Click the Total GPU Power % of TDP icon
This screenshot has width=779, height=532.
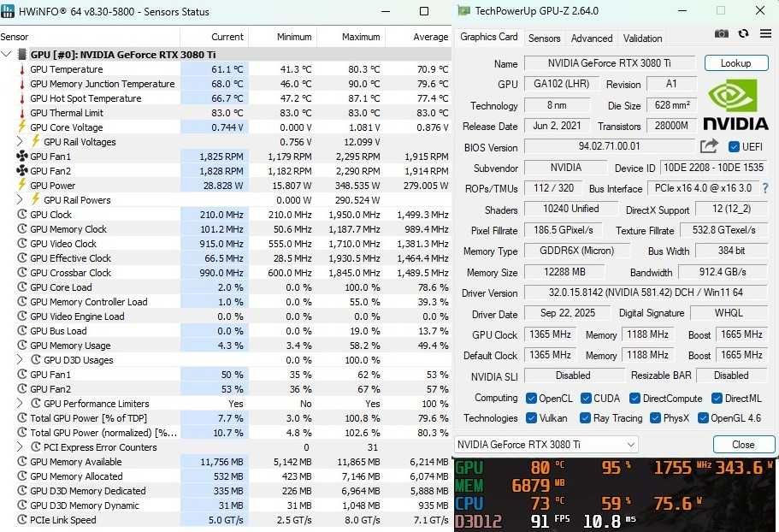tap(22, 417)
